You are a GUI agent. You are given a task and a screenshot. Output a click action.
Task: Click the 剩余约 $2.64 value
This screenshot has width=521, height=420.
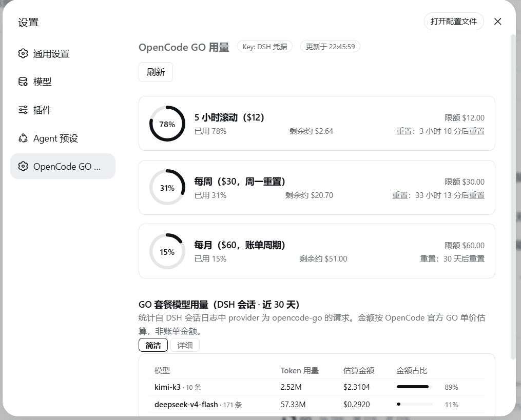[x=312, y=131]
